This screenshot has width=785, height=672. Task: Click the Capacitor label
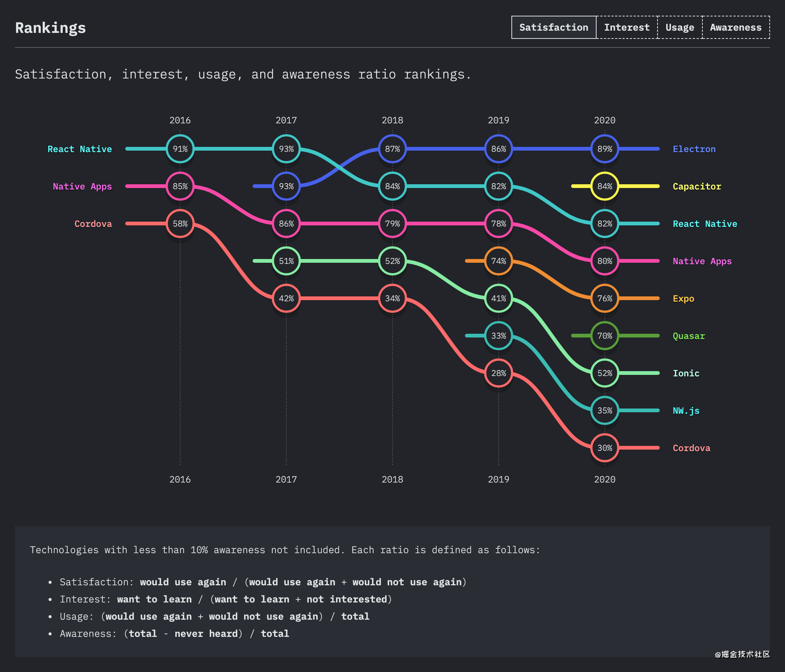tap(697, 187)
